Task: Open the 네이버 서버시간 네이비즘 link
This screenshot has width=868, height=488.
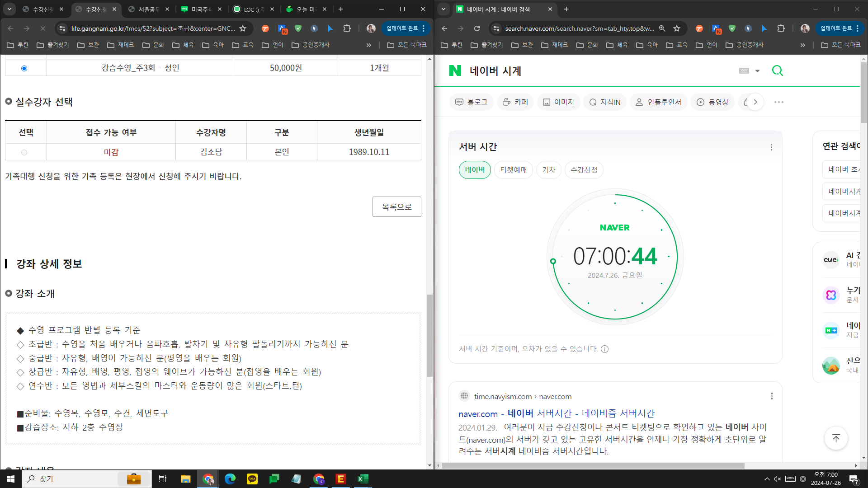Action: click(556, 413)
